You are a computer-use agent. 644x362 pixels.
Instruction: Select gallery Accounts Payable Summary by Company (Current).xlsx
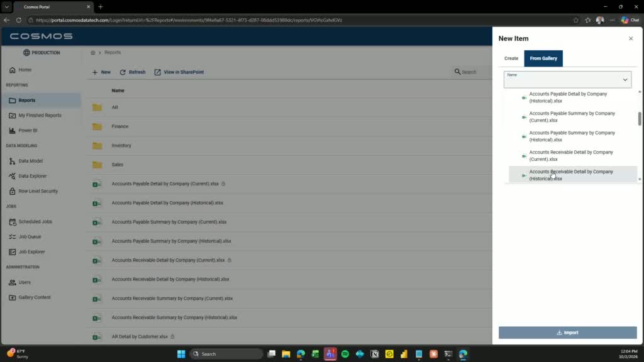(572, 117)
